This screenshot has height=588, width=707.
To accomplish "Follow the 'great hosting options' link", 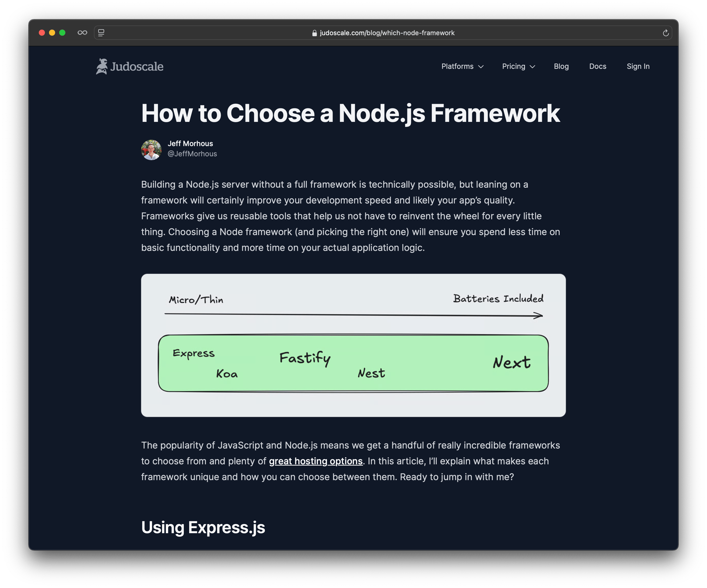I will coord(316,461).
